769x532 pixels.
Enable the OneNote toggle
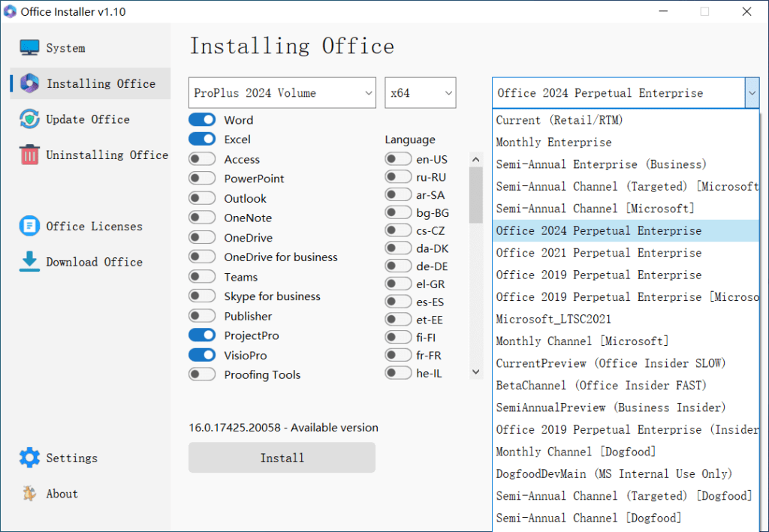tap(202, 218)
